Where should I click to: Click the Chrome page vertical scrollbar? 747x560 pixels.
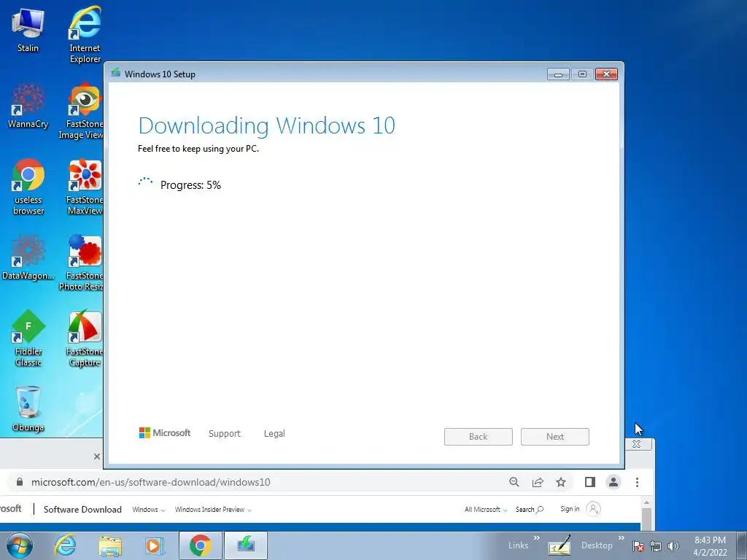click(646, 518)
